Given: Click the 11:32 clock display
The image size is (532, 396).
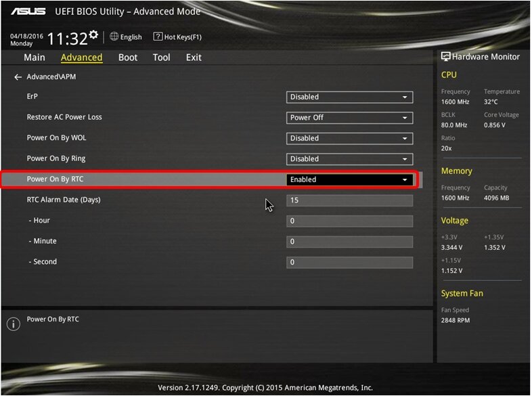Looking at the screenshot, I should [67, 39].
